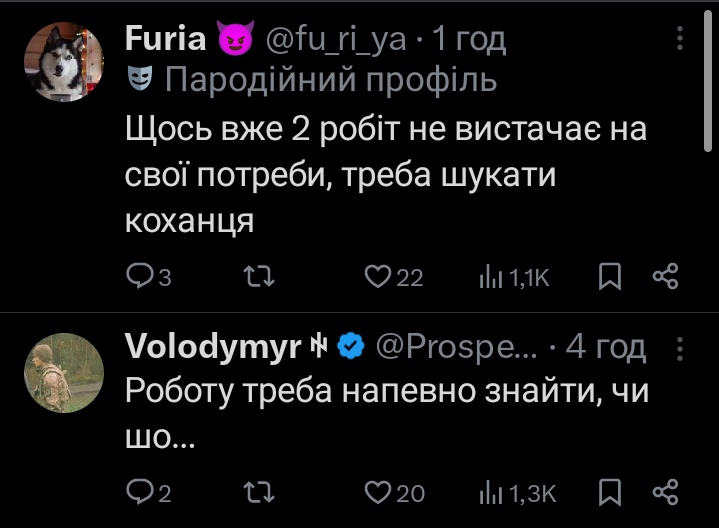Open Volodymyr's soldier profile picture
Viewport: 719px width, 528px height.
pyautogui.click(x=64, y=372)
